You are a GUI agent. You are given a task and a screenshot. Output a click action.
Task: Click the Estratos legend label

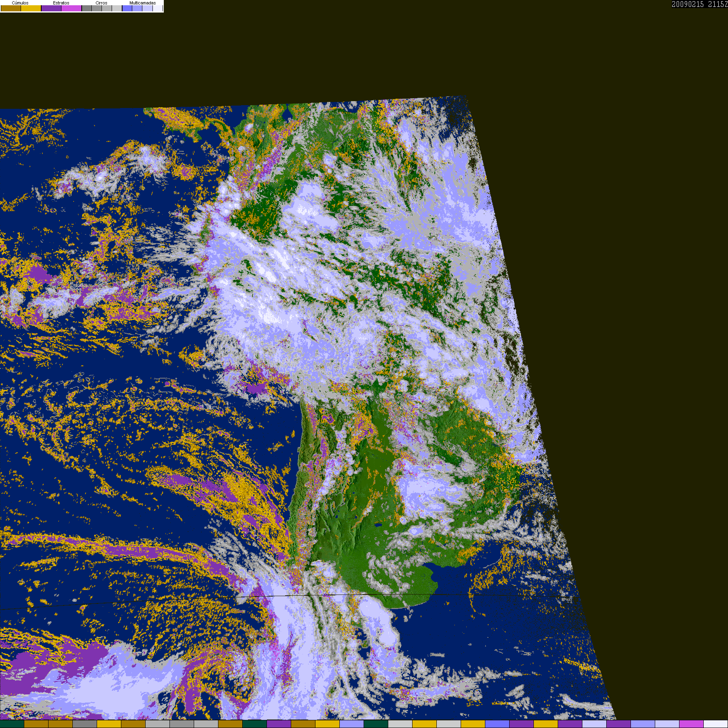point(61,3)
